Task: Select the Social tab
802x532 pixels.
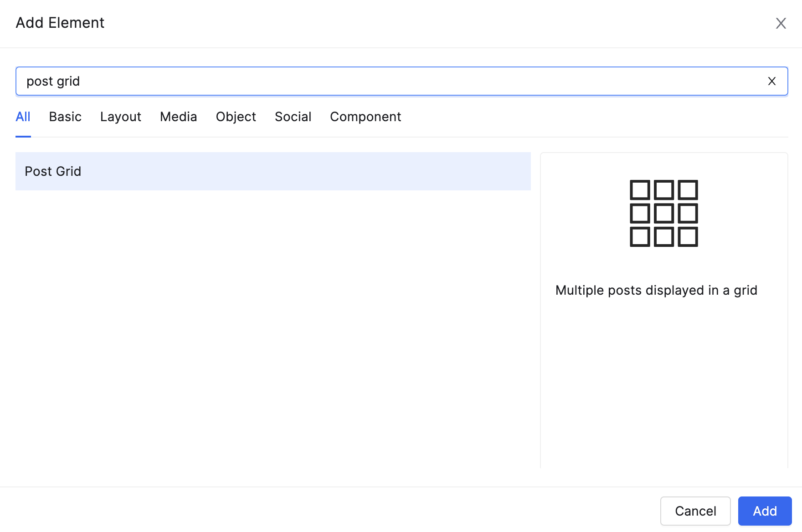Action: 293,117
